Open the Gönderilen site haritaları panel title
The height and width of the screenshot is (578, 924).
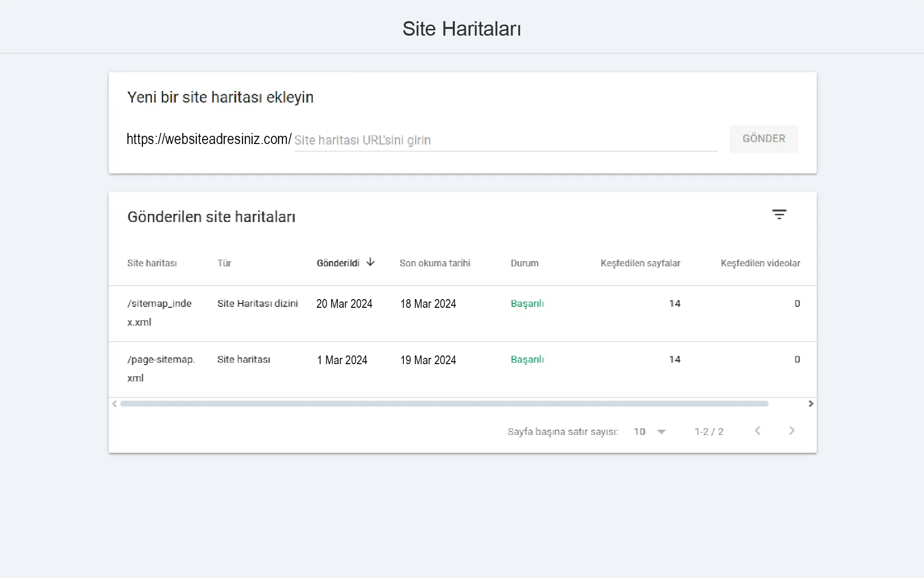pyautogui.click(x=211, y=217)
